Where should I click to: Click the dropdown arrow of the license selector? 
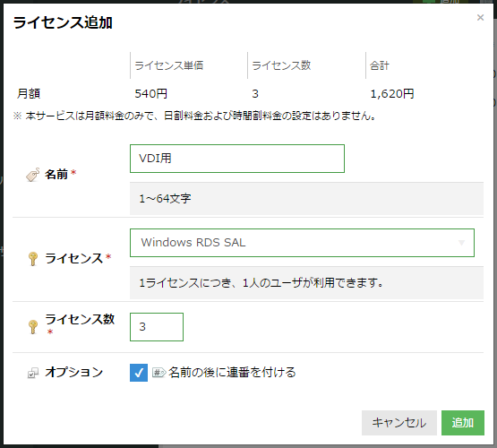point(461,243)
